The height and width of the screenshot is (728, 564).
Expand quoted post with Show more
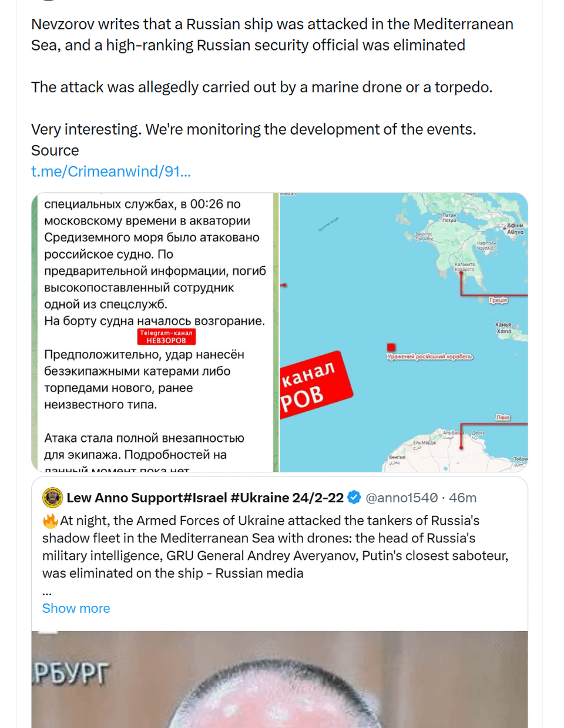pos(76,609)
